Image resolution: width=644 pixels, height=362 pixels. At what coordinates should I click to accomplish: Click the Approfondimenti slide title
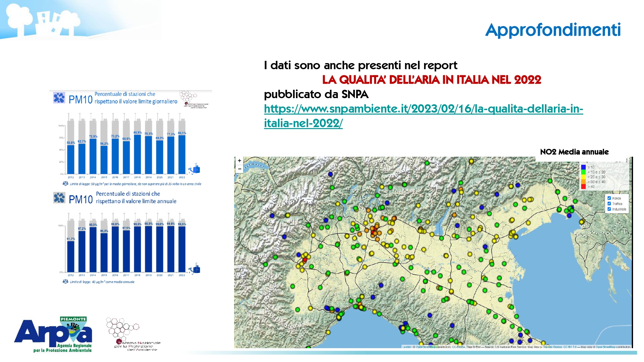point(553,30)
